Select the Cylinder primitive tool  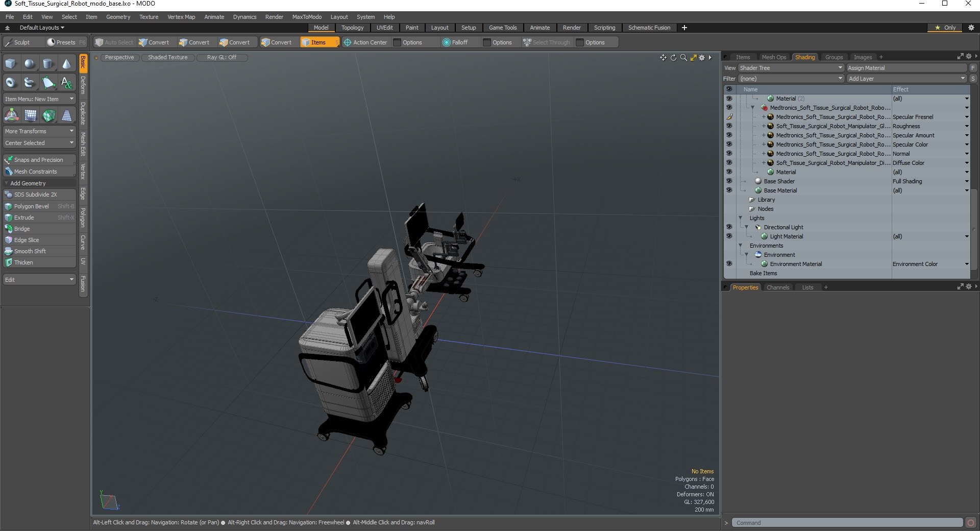[x=48, y=64]
